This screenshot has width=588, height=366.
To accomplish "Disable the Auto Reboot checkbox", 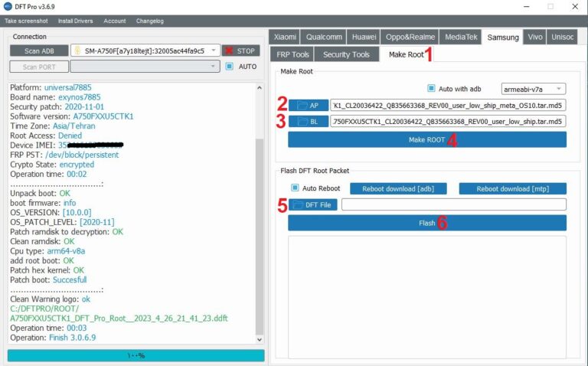I will pyautogui.click(x=295, y=188).
